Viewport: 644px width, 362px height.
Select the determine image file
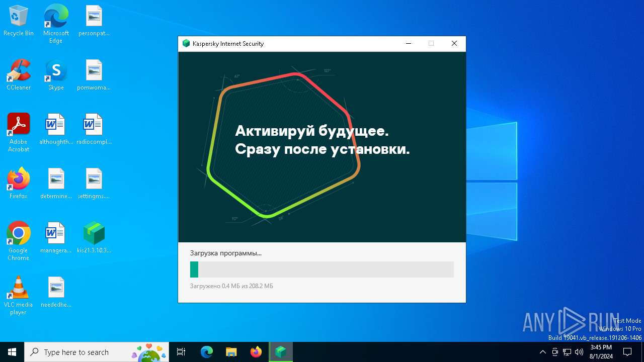pyautogui.click(x=56, y=184)
